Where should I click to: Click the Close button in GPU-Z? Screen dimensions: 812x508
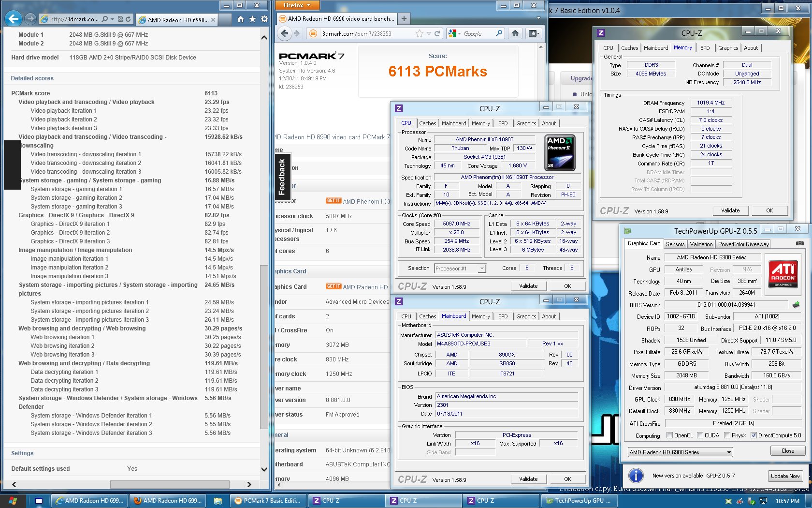pos(787,451)
